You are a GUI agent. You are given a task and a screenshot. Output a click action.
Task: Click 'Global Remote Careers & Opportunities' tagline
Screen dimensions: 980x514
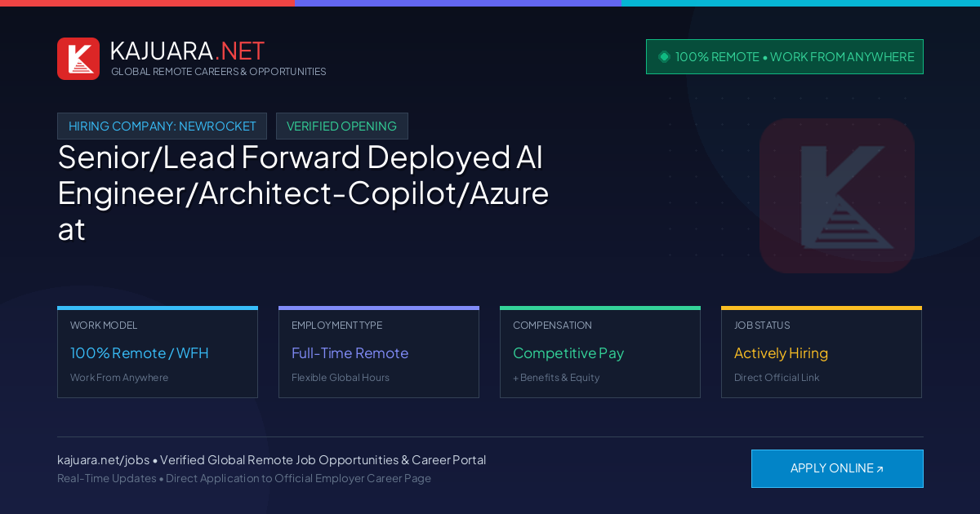click(219, 72)
